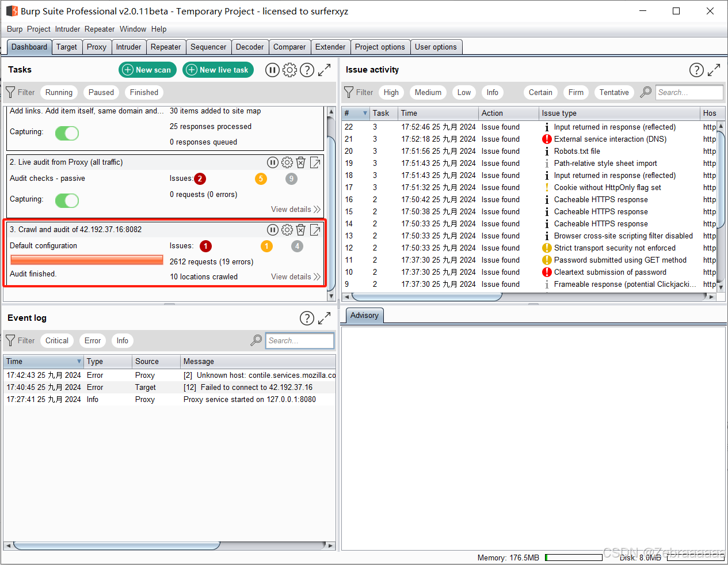The width and height of the screenshot is (728, 565).
Task: Open help for the Event log
Action: coord(307,318)
